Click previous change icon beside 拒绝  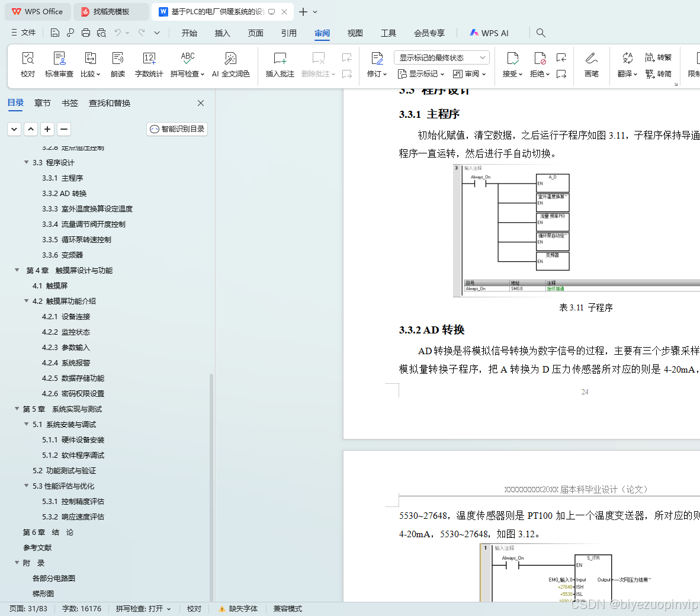(x=561, y=57)
